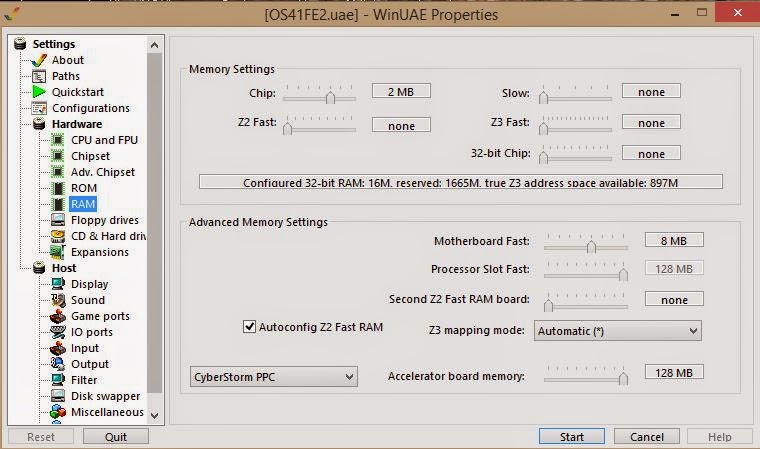The height and width of the screenshot is (449, 760).
Task: Click settings tree scroll-up arrow
Action: coord(155,45)
